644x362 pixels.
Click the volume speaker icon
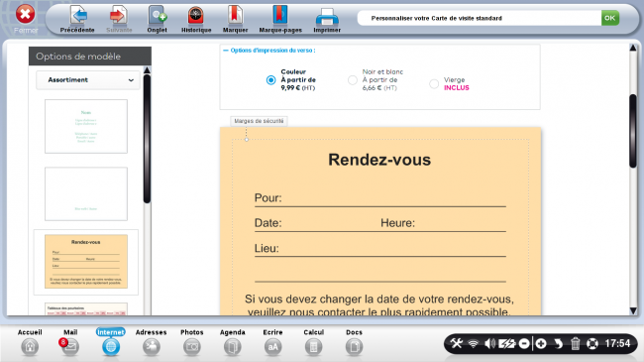(x=489, y=343)
